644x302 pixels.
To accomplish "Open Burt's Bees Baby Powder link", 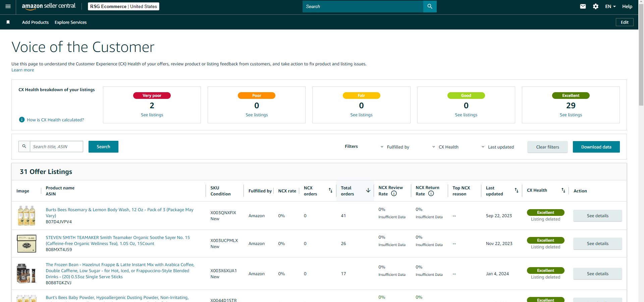I will tap(117, 298).
